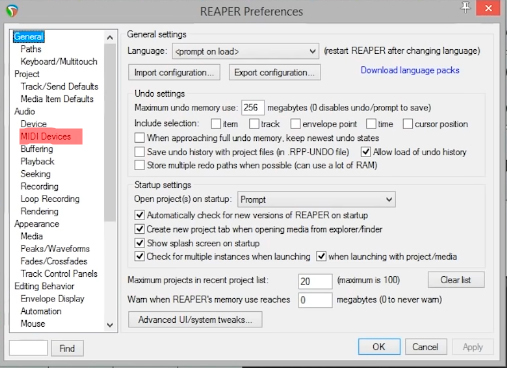507x368 pixels.
Task: Toggle Create new project tab checkbox
Action: pos(139,229)
